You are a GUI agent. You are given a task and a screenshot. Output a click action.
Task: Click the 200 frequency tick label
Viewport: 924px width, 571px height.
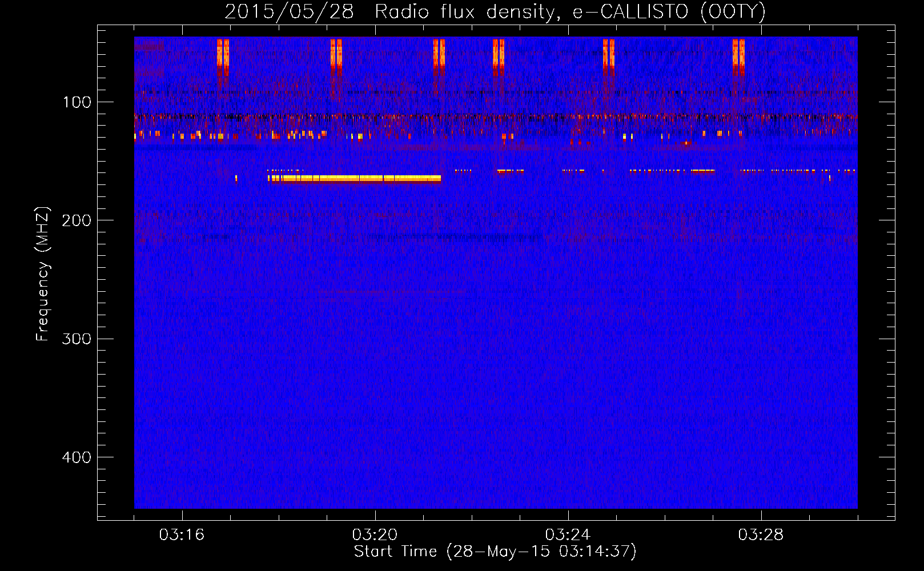point(77,220)
